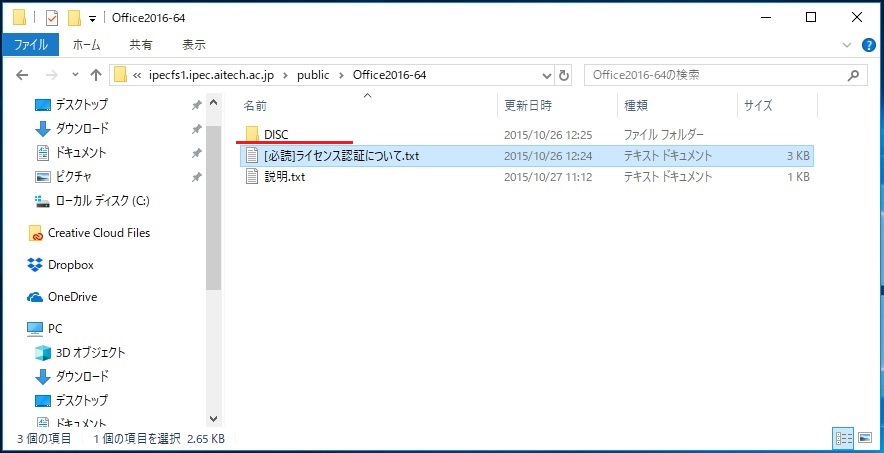The width and height of the screenshot is (884, 453).
Task: Switch to details view layout
Action: [843, 438]
